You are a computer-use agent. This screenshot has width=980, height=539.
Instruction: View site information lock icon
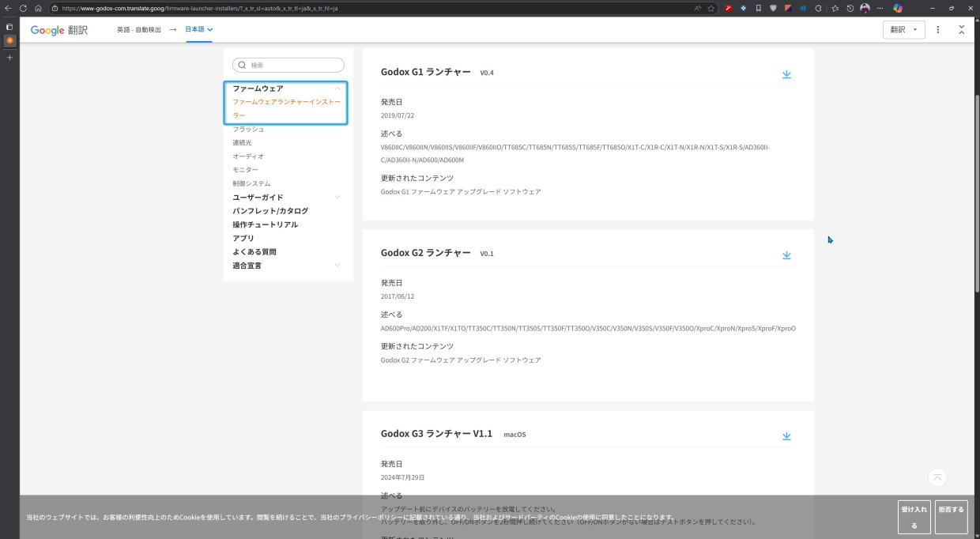pos(55,8)
